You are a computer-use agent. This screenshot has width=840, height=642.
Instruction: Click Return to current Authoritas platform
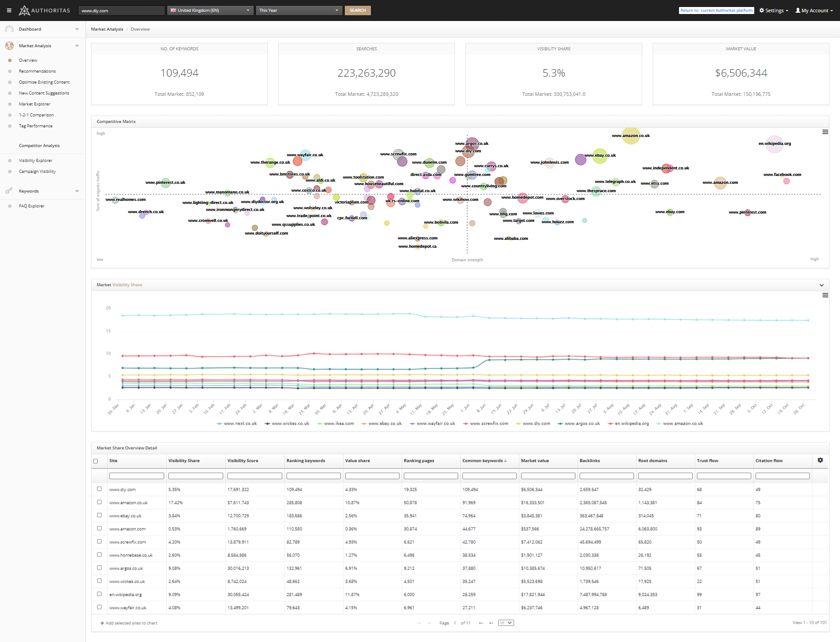[716, 11]
